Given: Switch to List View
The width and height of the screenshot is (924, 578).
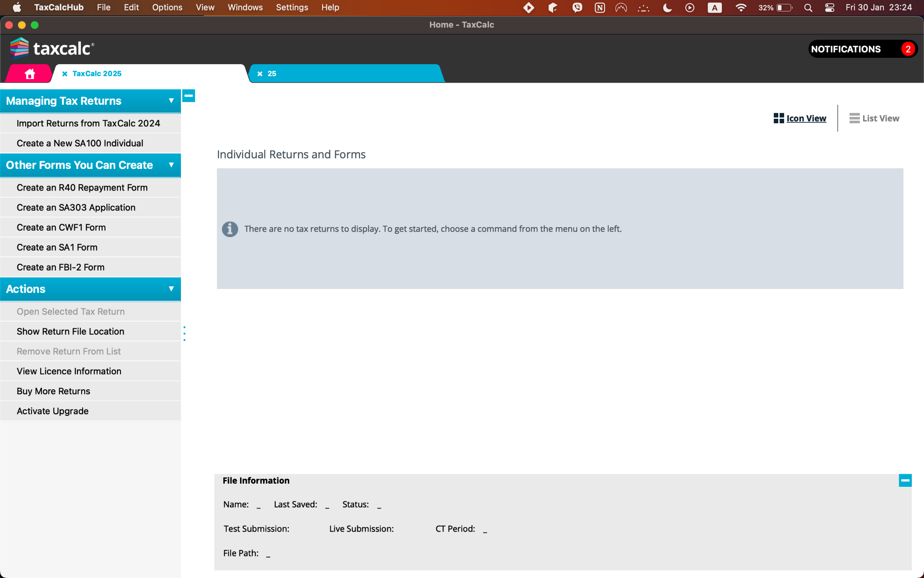Looking at the screenshot, I should [x=874, y=118].
